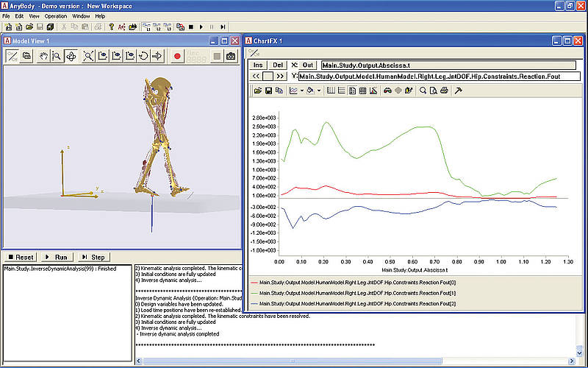The height and width of the screenshot is (368, 588).
Task: Select the zoom magnifier tool in Model View
Action: [x=57, y=57]
